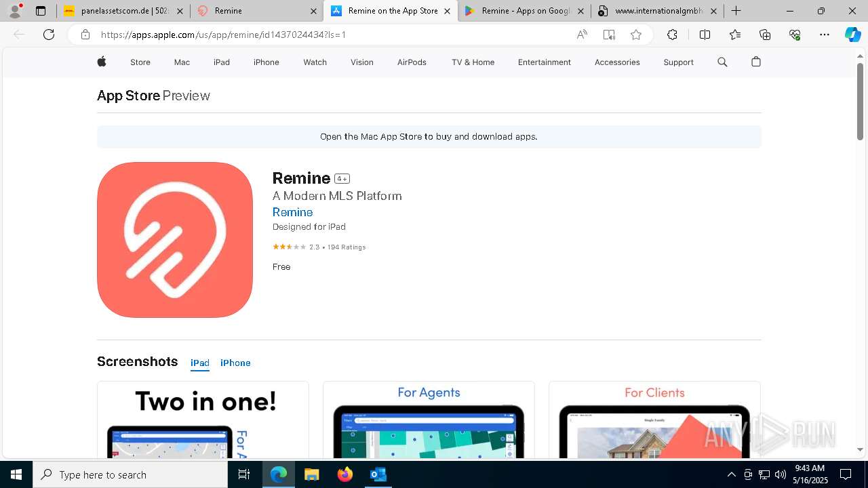868x488 pixels.
Task: Launch File Explorer from taskbar
Action: [x=312, y=474]
